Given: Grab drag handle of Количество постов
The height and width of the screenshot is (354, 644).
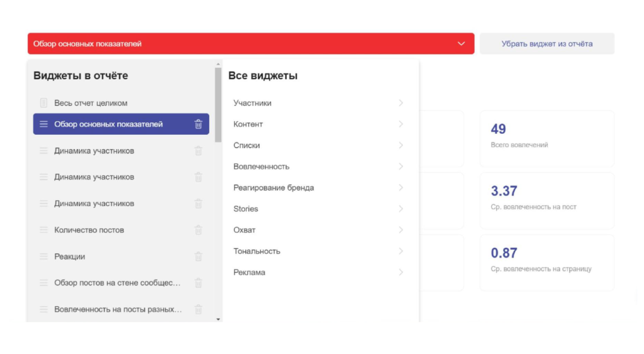Looking at the screenshot, I should [44, 230].
